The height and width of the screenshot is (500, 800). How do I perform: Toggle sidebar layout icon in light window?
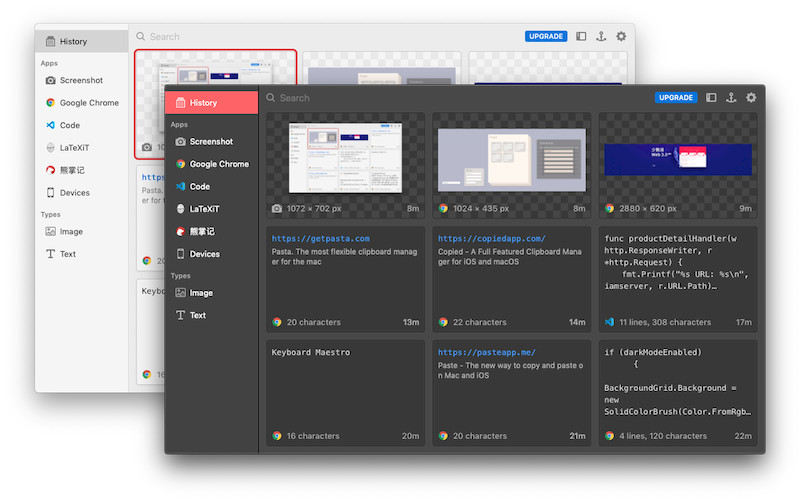pos(581,36)
